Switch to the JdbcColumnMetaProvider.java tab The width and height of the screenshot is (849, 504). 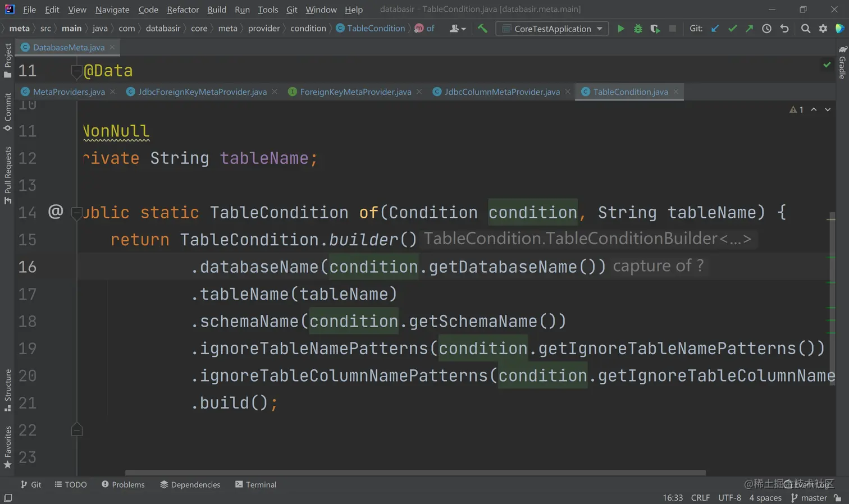pos(502,91)
